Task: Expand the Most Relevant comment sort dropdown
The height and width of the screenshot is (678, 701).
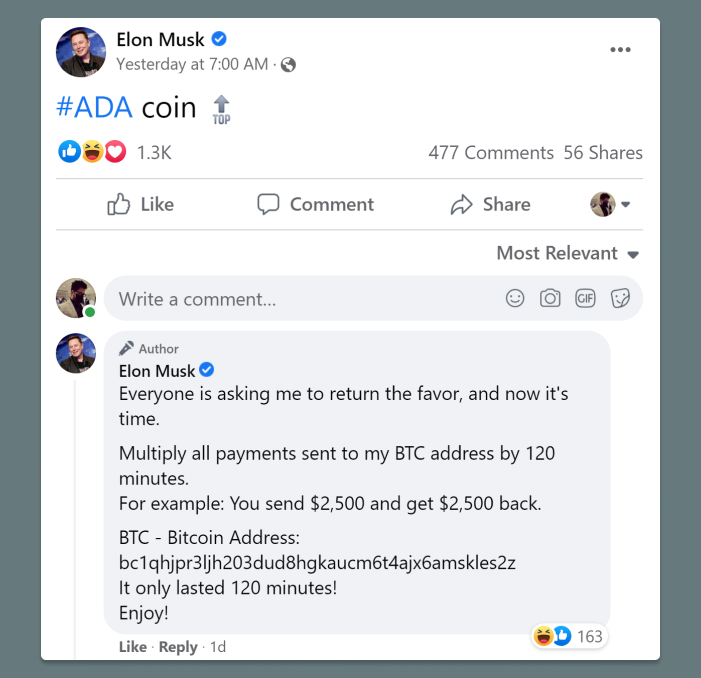Action: pos(567,253)
